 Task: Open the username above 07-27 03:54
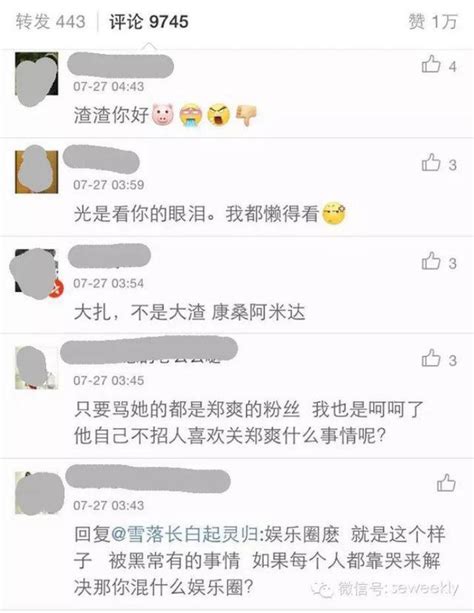point(110,255)
